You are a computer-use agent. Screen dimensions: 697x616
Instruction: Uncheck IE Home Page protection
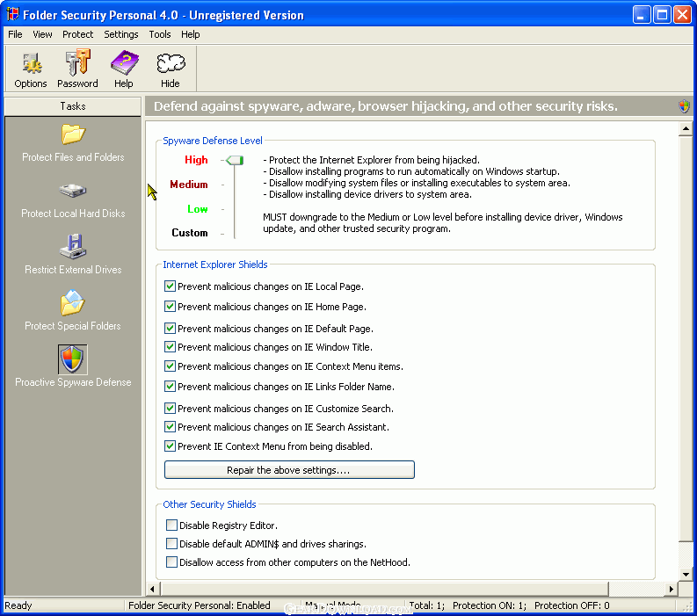tap(170, 306)
